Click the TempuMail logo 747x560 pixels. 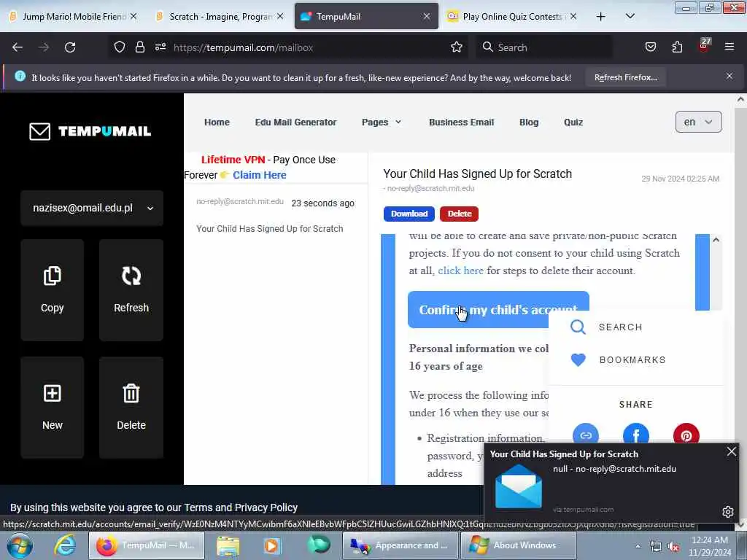pos(90,131)
